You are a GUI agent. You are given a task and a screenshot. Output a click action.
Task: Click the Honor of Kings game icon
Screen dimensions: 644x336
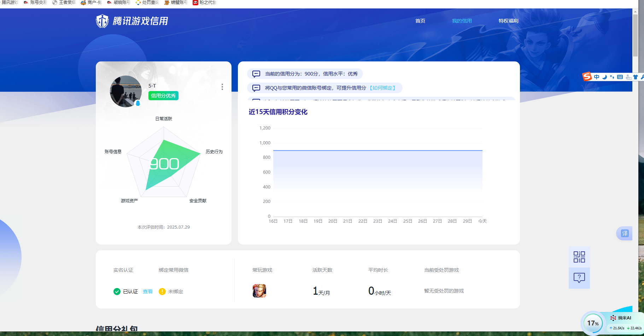pyautogui.click(x=259, y=291)
